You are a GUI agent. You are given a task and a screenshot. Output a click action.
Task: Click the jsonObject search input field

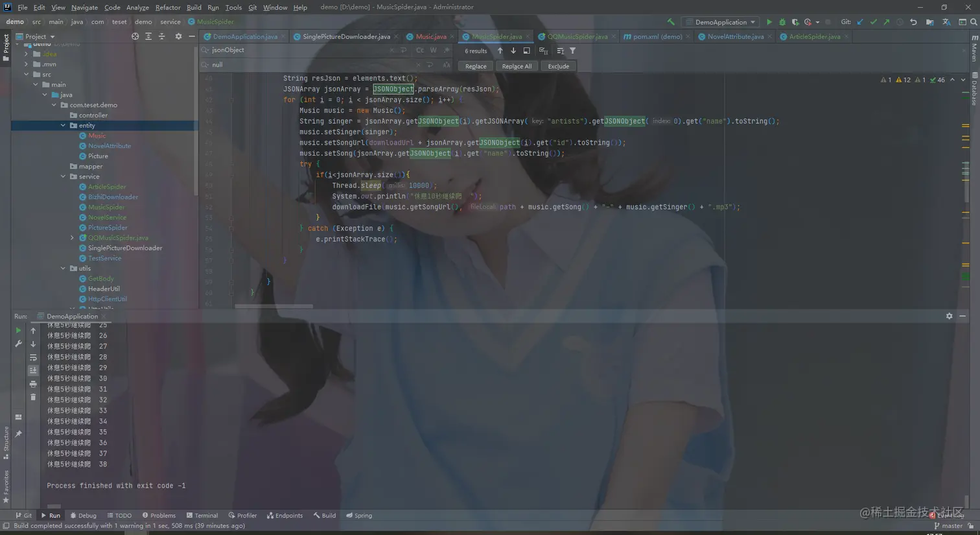[298, 50]
